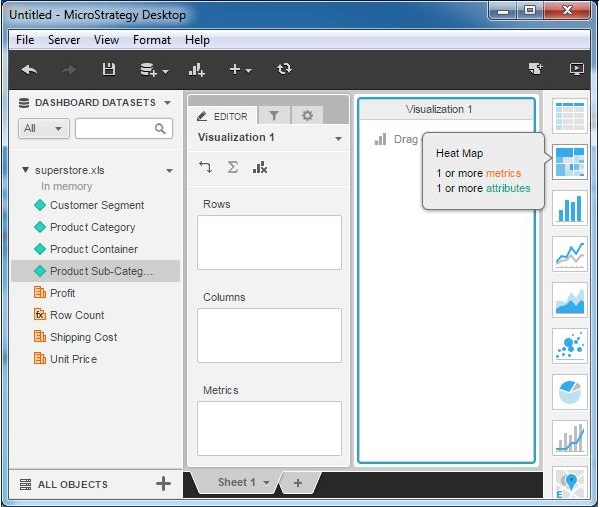The image size is (600, 507).
Task: Pick the Pie Chart visualization icon
Action: (569, 392)
